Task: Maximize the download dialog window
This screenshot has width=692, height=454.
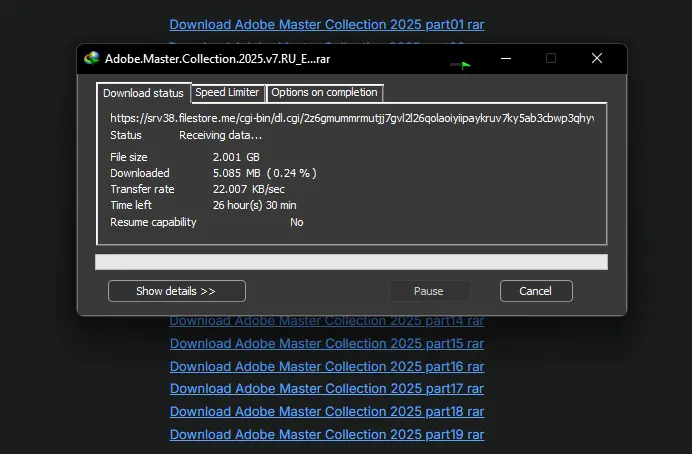Action: point(551,58)
